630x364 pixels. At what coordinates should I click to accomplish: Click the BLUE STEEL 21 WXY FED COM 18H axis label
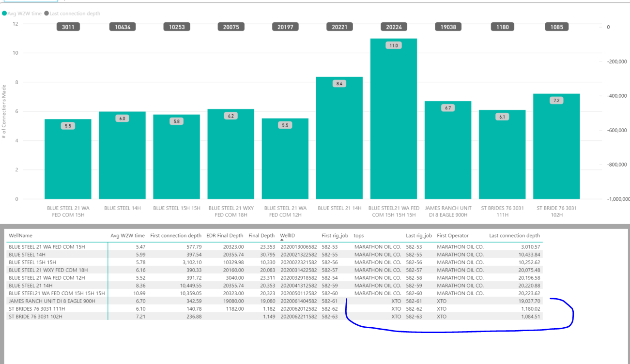coord(231,212)
